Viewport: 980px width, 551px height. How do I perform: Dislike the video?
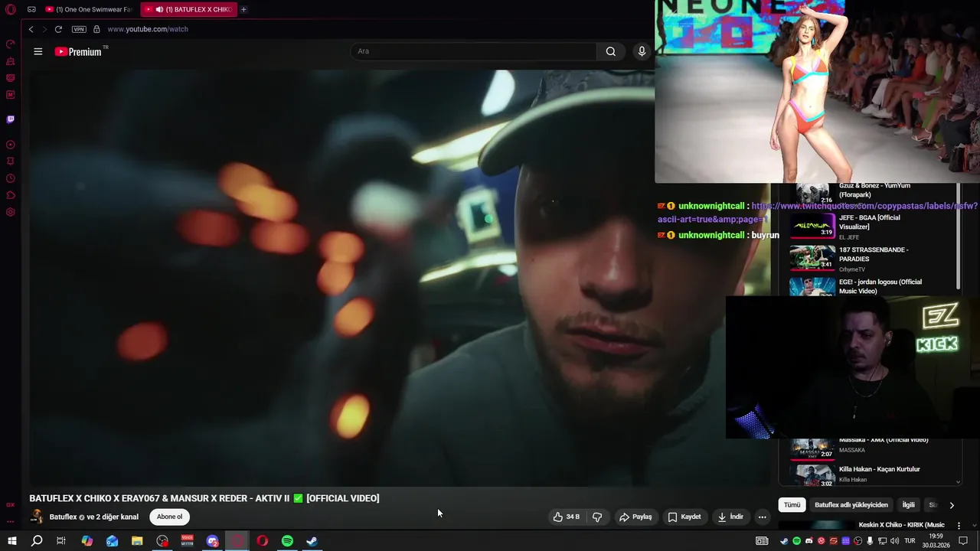point(597,517)
